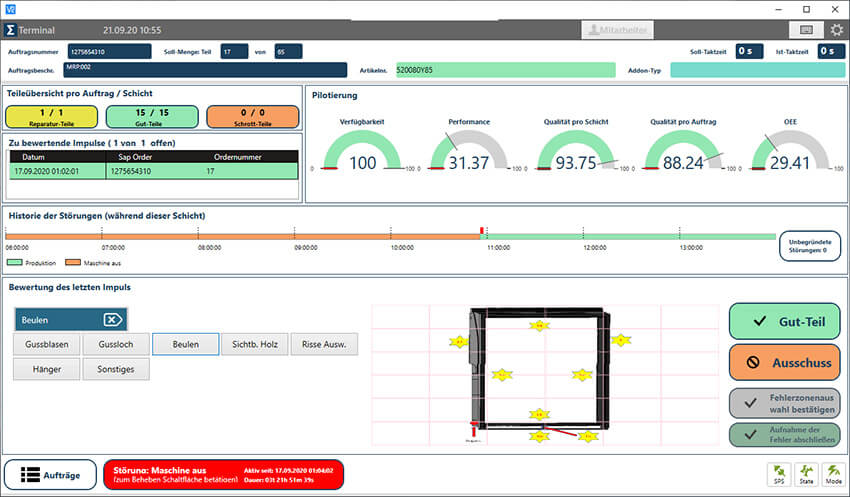Toggle the Sichtb. Holz defect type

(253, 344)
